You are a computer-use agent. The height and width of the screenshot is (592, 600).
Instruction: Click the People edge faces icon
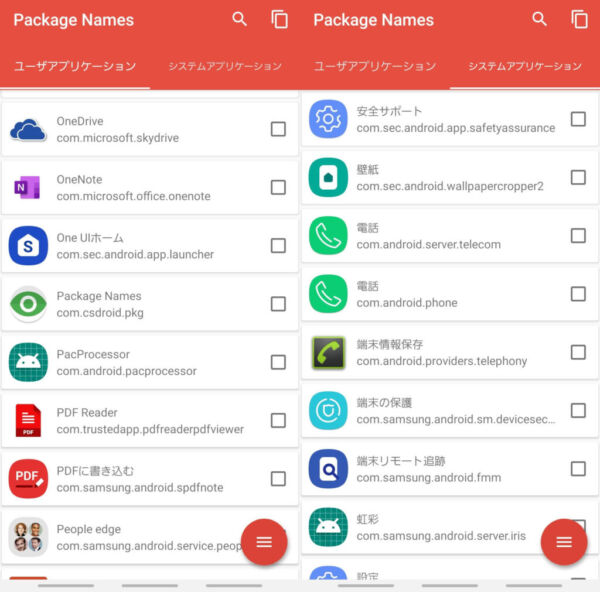click(28, 537)
